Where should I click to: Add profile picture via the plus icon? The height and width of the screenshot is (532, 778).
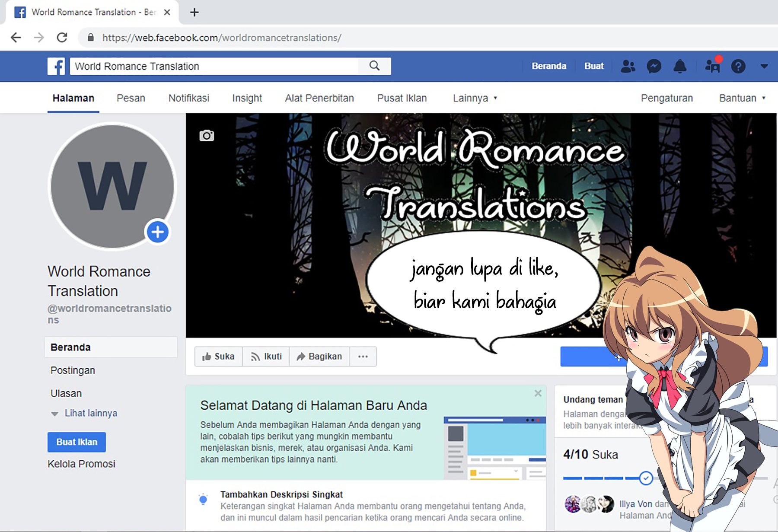pyautogui.click(x=157, y=232)
